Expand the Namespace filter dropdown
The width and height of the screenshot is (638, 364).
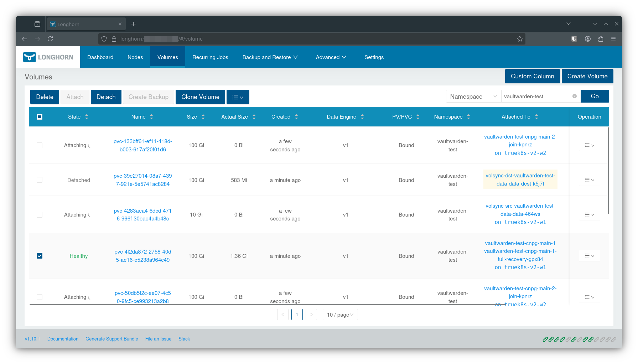point(473,97)
